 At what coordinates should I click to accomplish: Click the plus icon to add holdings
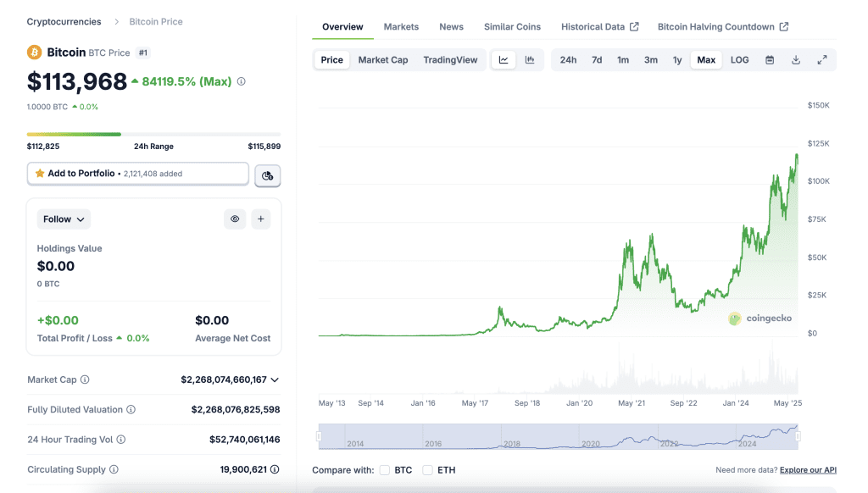(x=261, y=219)
